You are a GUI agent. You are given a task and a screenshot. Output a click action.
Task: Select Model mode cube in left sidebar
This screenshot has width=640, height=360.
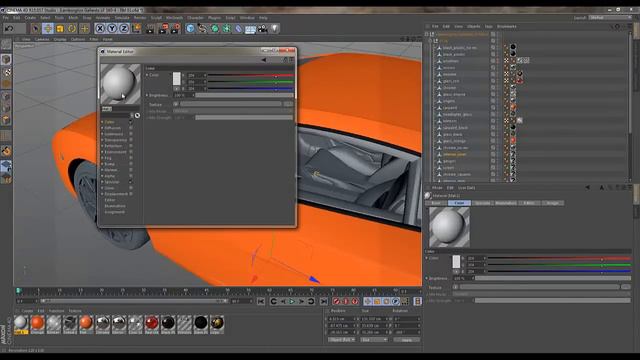click(x=6, y=60)
